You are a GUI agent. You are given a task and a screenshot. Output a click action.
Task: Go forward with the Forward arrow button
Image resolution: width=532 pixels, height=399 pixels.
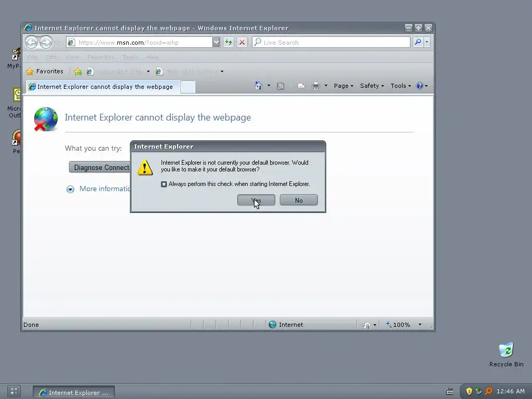46,43
